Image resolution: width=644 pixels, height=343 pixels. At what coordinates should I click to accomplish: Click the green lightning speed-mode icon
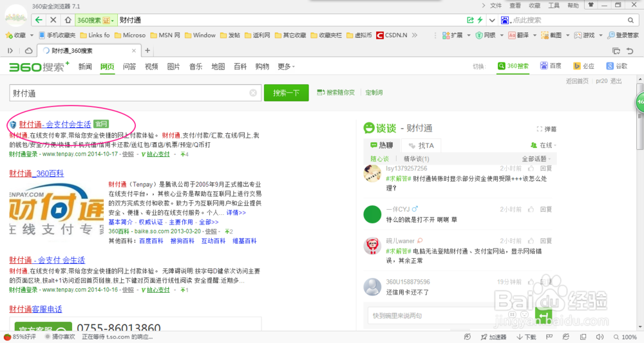click(x=480, y=20)
